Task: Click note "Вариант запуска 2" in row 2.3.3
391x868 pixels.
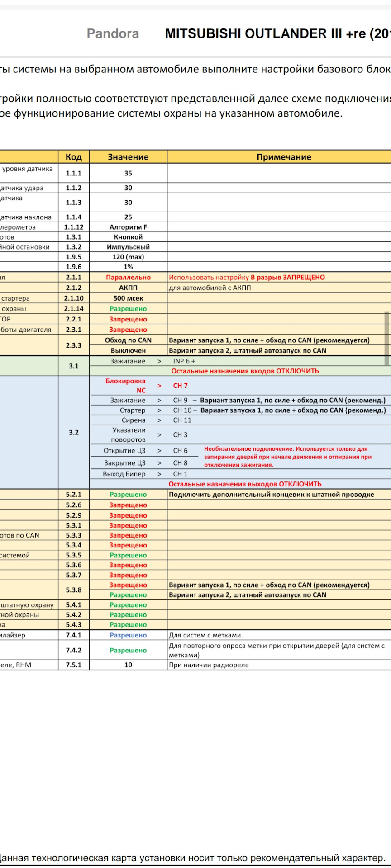Action: tap(248, 350)
